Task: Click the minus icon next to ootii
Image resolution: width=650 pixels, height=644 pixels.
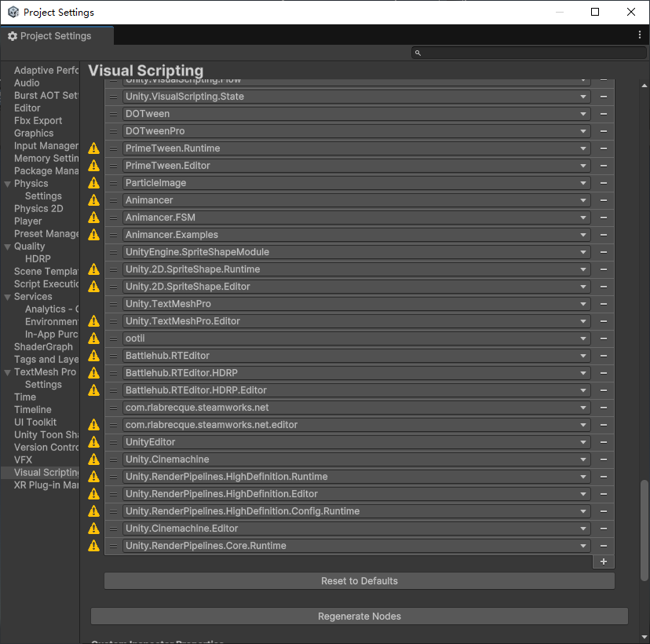Action: [x=603, y=338]
